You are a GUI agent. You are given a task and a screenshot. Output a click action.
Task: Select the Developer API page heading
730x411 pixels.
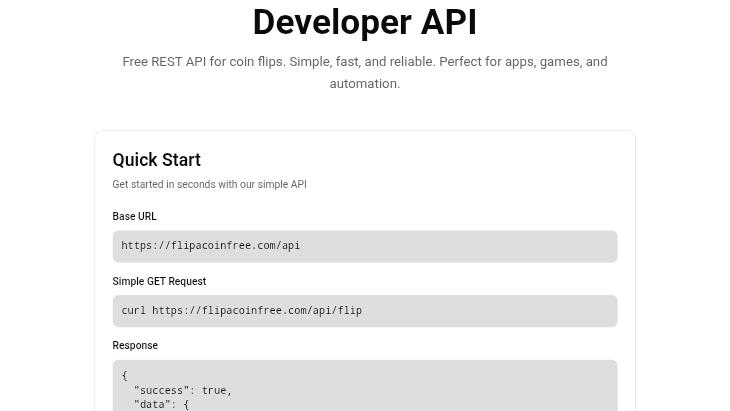(365, 22)
